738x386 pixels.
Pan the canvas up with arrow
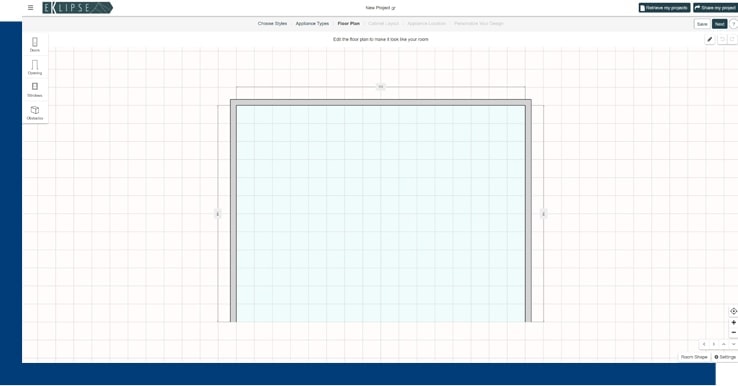pyautogui.click(x=724, y=344)
